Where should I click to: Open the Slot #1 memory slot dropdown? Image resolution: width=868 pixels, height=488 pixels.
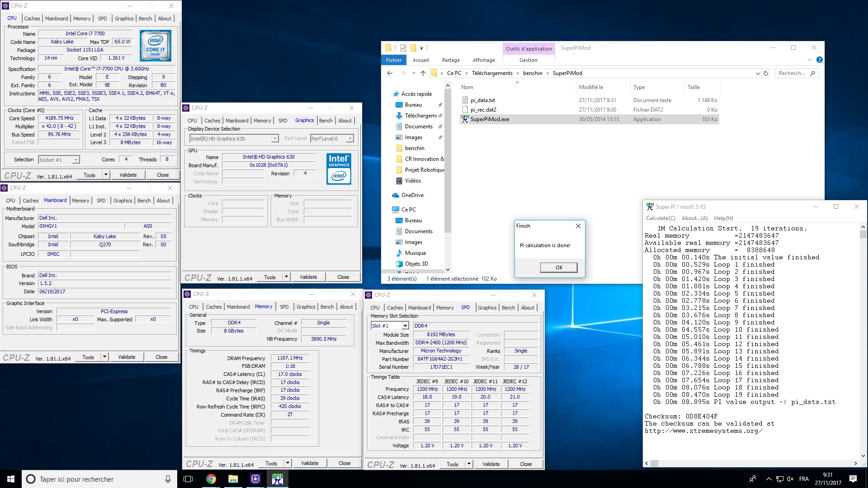tap(405, 326)
